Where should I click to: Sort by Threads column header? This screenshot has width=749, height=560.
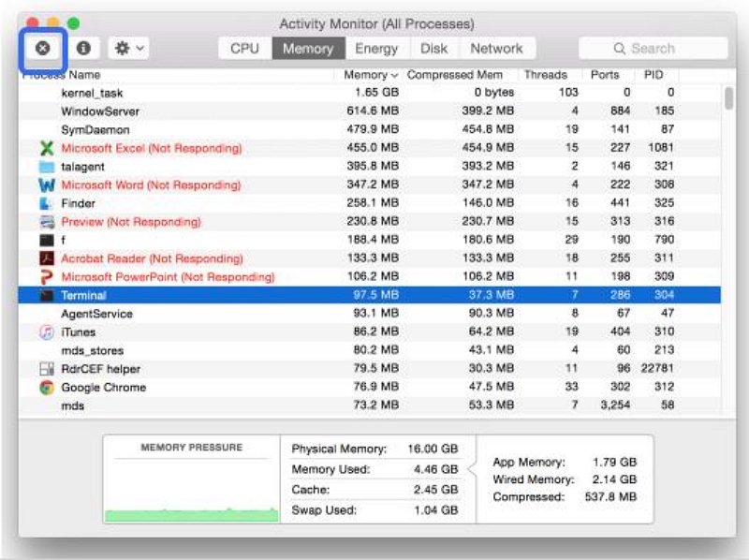546,75
